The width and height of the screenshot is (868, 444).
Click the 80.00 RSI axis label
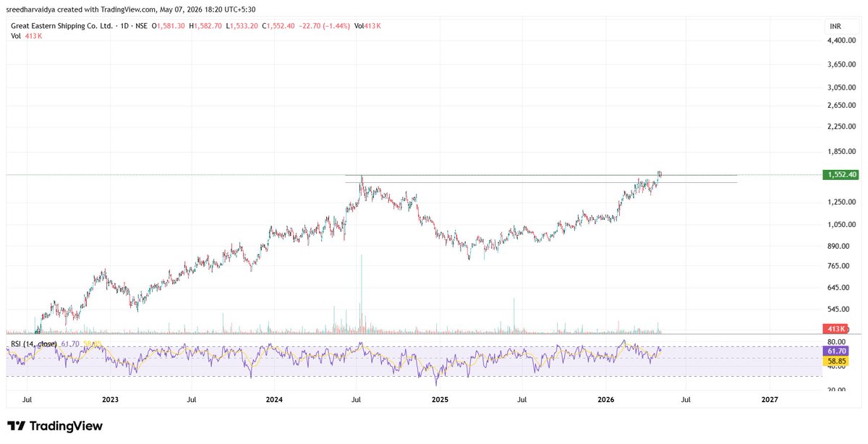(x=838, y=341)
